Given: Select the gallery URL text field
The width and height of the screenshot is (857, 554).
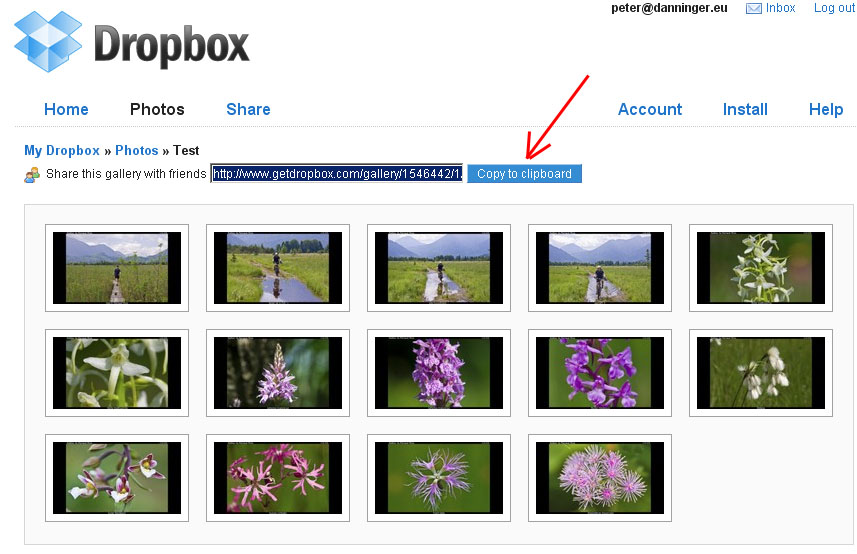Looking at the screenshot, I should click(x=337, y=174).
